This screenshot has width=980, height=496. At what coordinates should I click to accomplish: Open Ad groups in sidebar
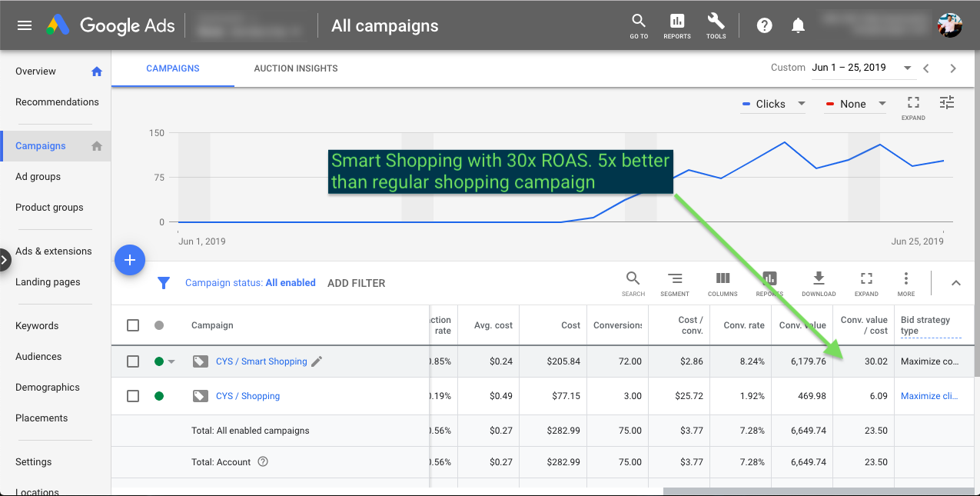38,177
